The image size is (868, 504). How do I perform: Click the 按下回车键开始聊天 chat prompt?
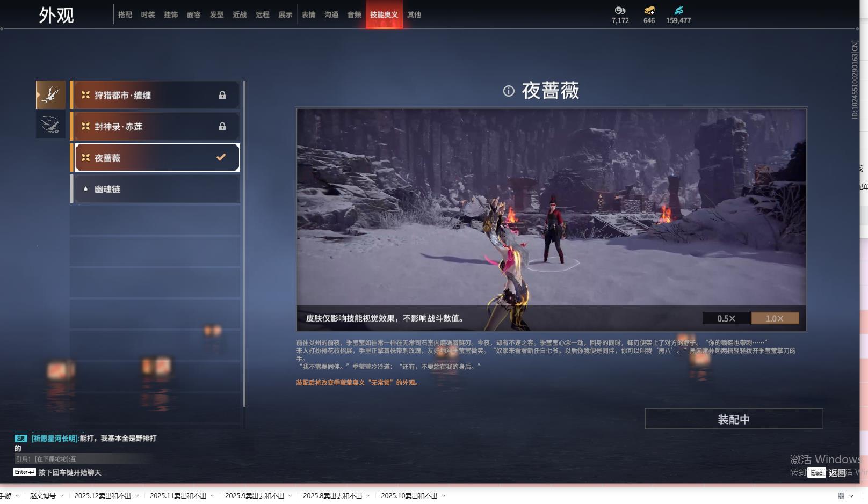pos(70,472)
